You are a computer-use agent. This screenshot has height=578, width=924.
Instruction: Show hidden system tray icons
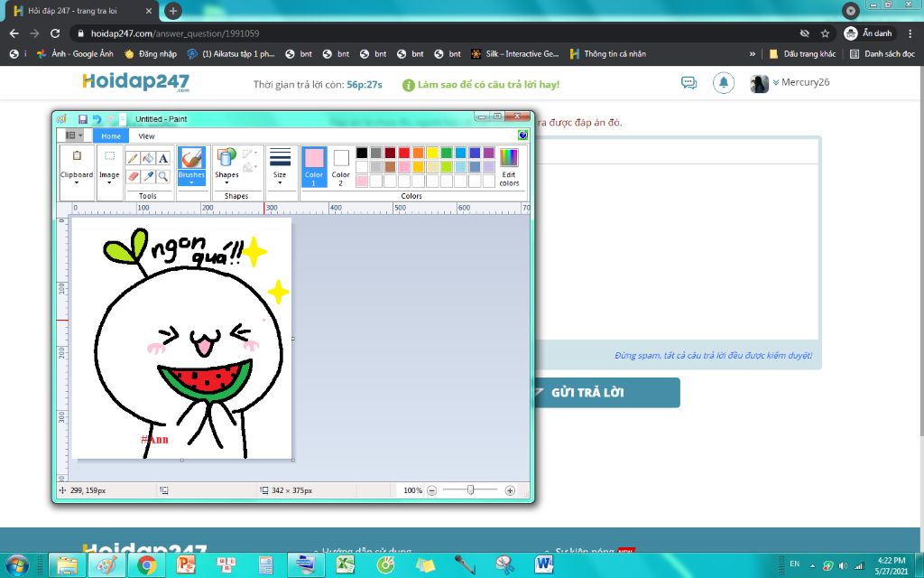click(x=812, y=565)
